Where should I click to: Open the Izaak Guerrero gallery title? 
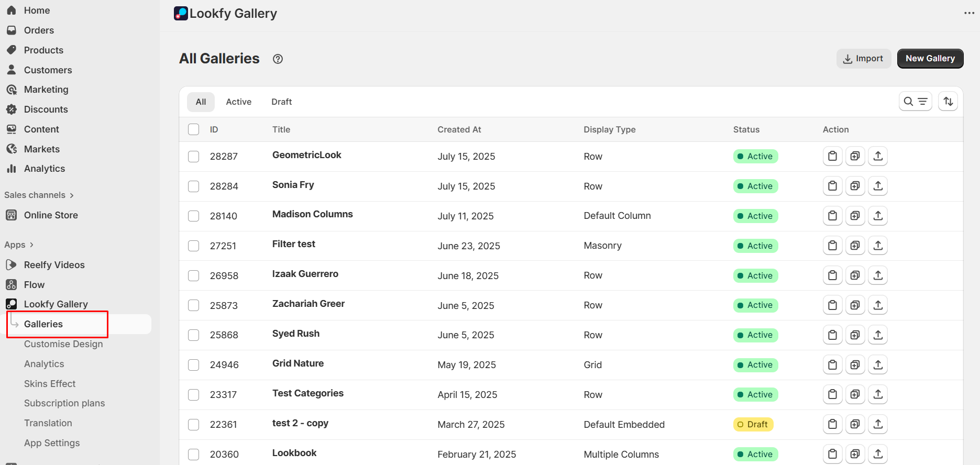coord(305,274)
